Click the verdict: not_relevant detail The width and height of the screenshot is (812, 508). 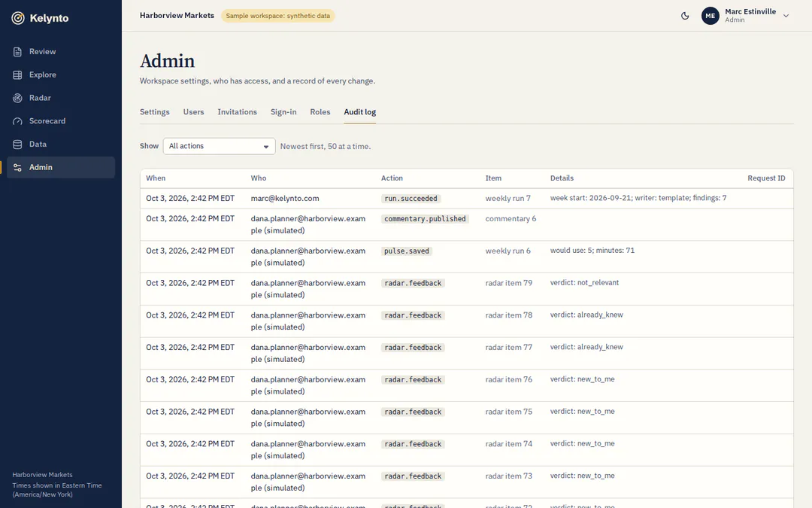click(x=584, y=282)
